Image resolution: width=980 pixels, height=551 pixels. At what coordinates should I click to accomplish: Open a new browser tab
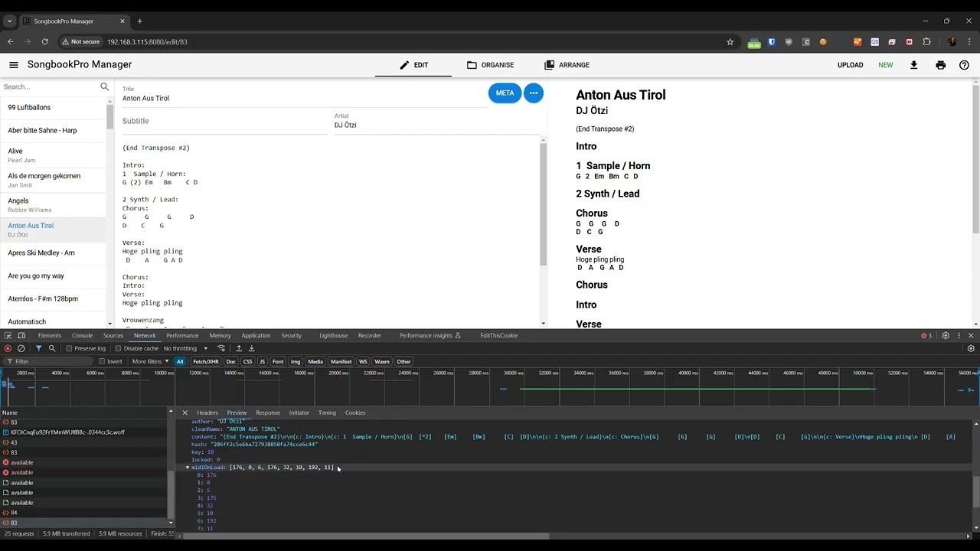click(139, 21)
